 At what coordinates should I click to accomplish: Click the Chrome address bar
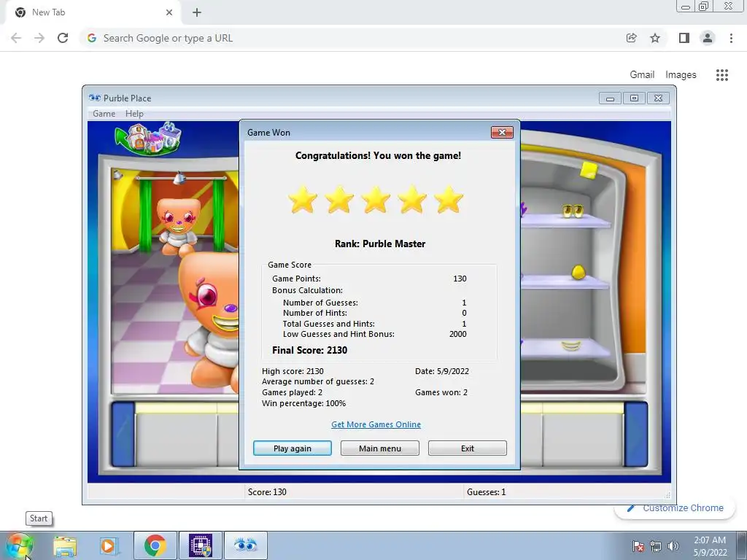click(x=350, y=38)
